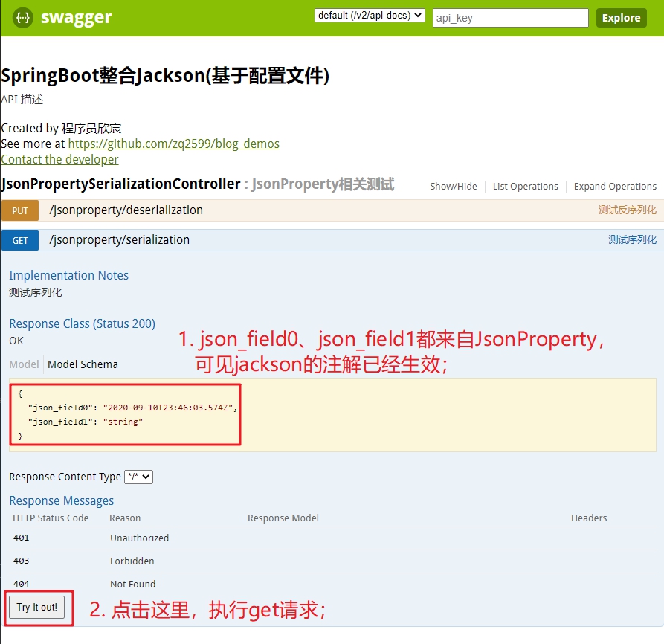Screen dimensions: 664x644
Task: Click the Forbidden reason text
Action: [x=132, y=561]
